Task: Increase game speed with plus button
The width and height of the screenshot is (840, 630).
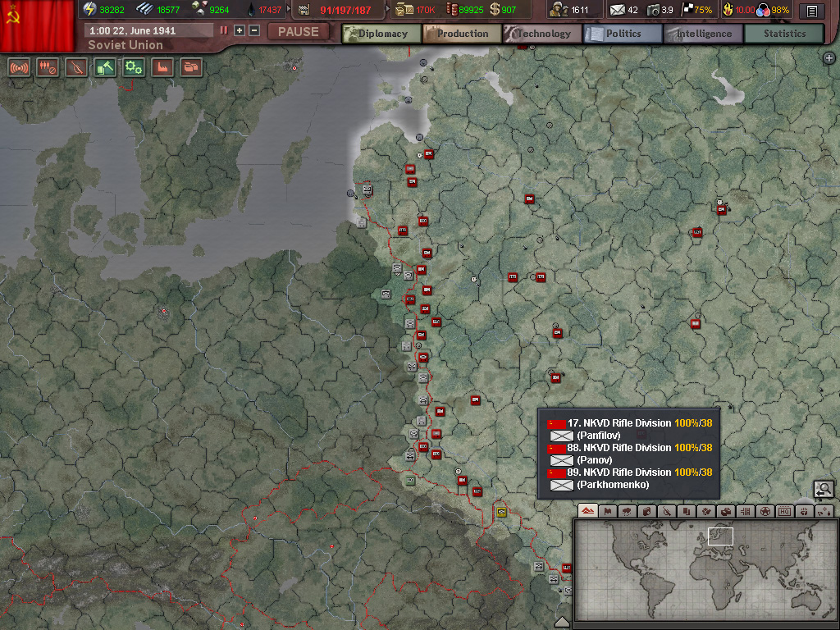Action: 240,30
